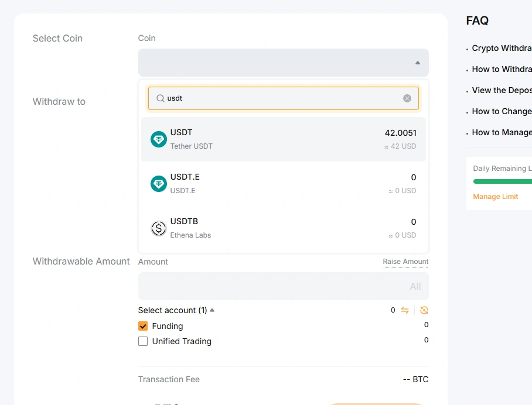Click the All amount button
This screenshot has width=532, height=405.
point(415,286)
